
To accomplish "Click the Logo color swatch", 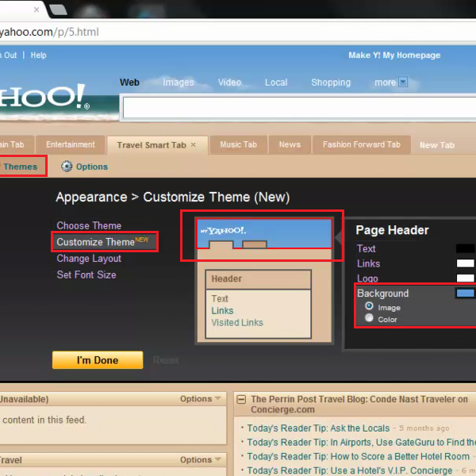I will coord(466,278).
